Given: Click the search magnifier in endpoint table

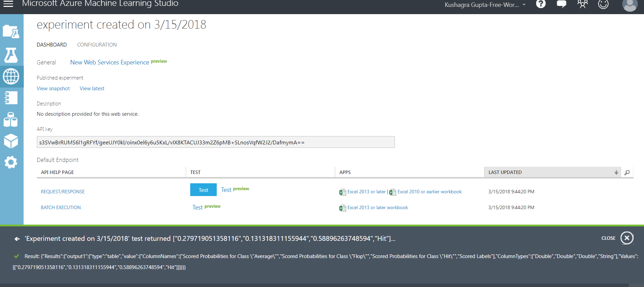Looking at the screenshot, I should (627, 172).
